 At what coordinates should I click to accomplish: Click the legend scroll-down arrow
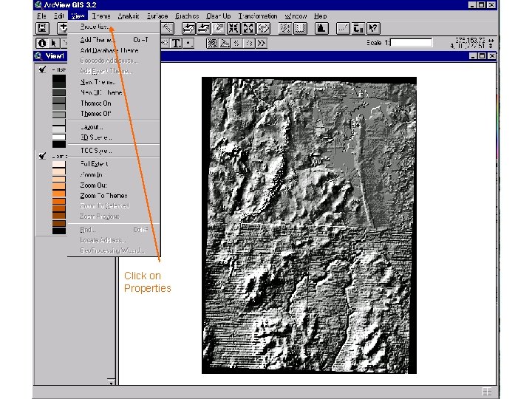tap(111, 382)
